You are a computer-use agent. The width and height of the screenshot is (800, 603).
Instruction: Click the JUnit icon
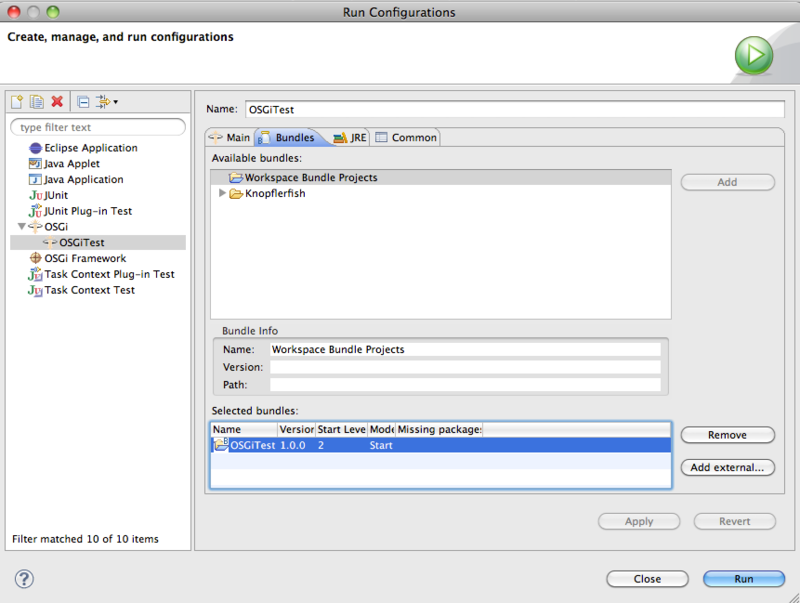click(36, 195)
